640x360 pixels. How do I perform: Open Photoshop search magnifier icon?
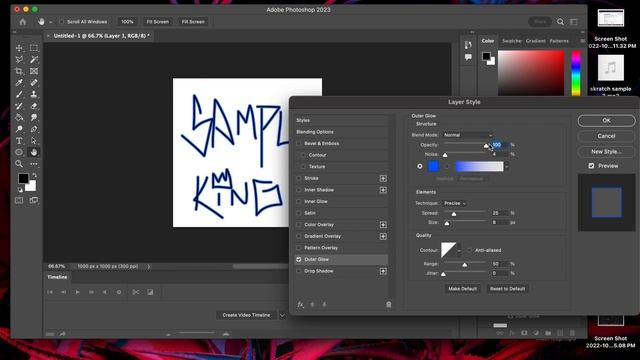point(560,22)
